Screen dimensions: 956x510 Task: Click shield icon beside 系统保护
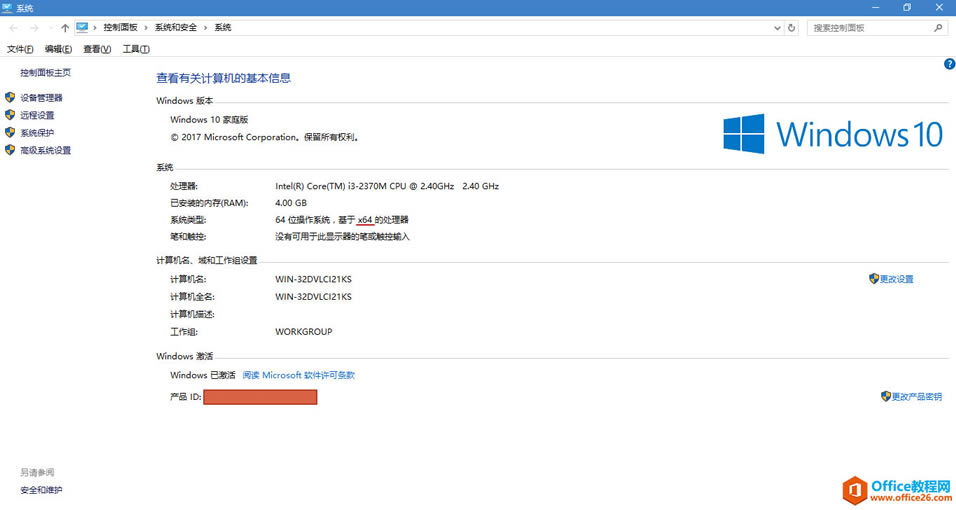10,132
